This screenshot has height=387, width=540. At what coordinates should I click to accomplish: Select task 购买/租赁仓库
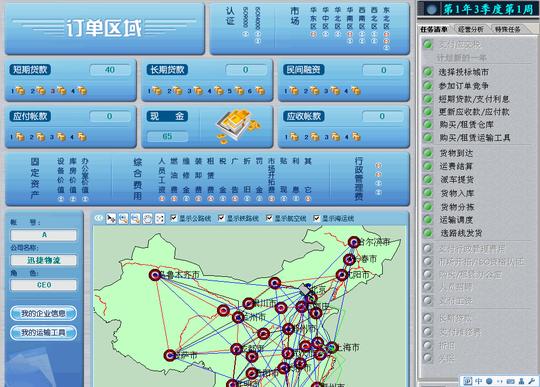466,125
